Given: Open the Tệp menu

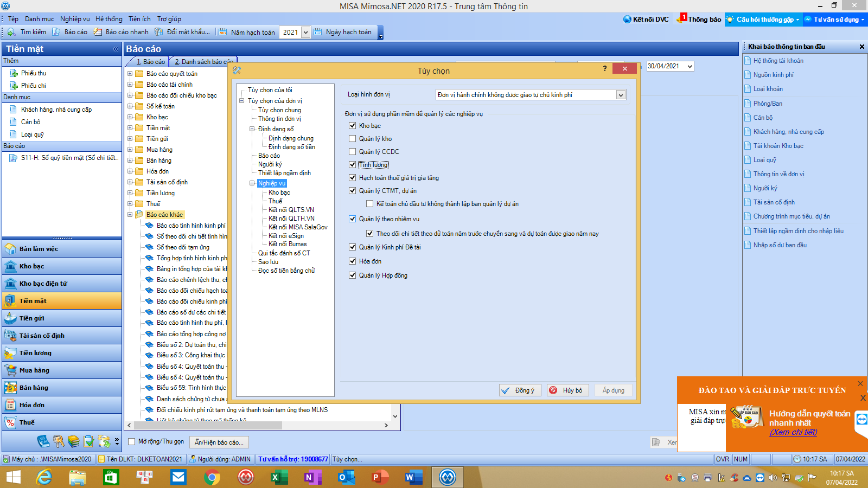Looking at the screenshot, I should point(13,19).
